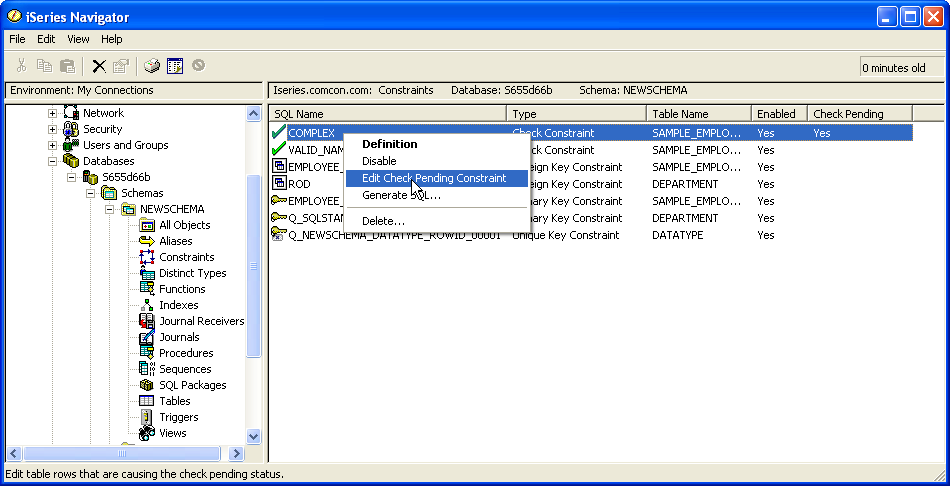950x486 pixels.
Task: Click the tree horizontal scroll right arrow
Action: (236, 453)
